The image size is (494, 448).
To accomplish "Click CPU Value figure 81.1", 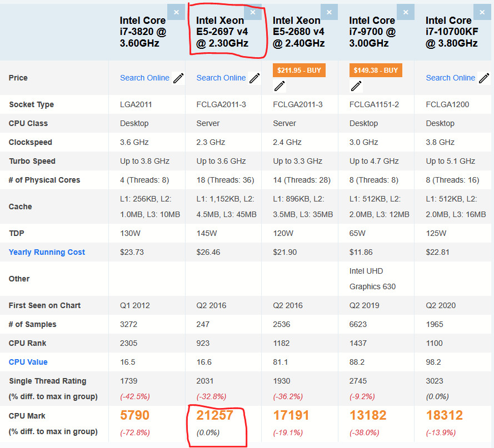I will (280, 362).
